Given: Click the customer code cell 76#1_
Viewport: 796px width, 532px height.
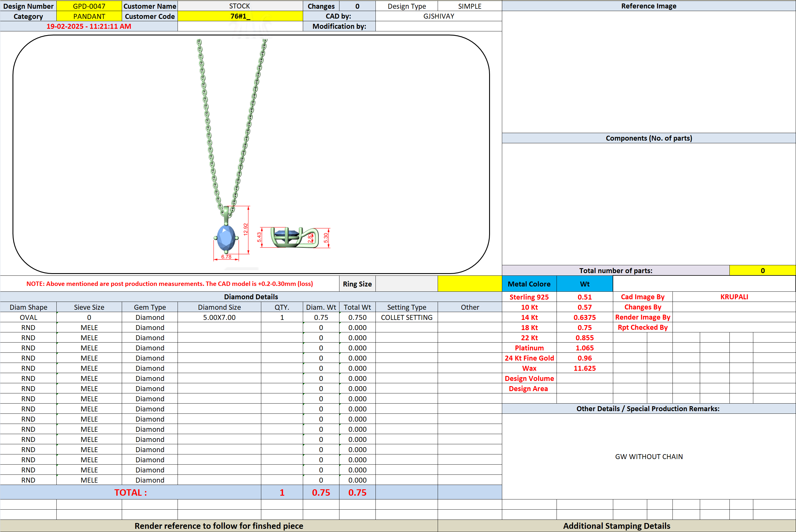Looking at the screenshot, I should coord(240,16).
